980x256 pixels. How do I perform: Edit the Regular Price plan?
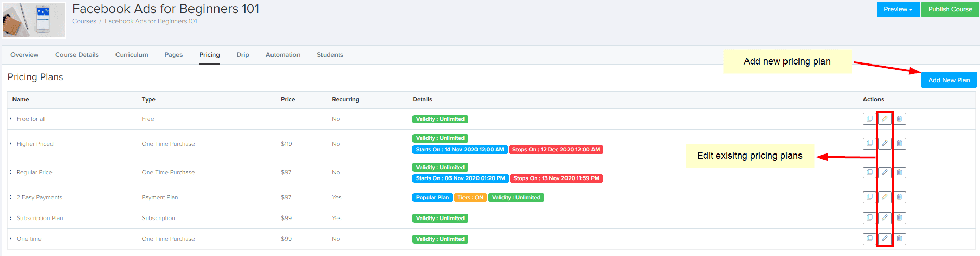[884, 172]
